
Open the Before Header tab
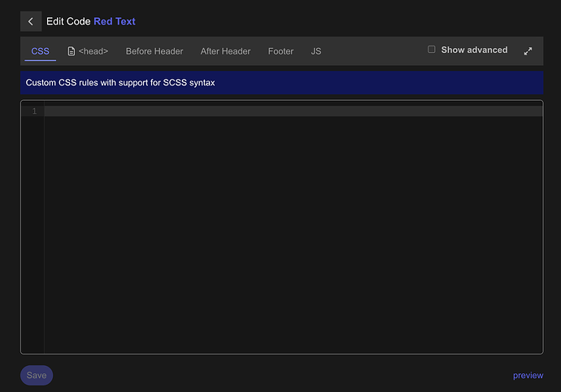(154, 51)
